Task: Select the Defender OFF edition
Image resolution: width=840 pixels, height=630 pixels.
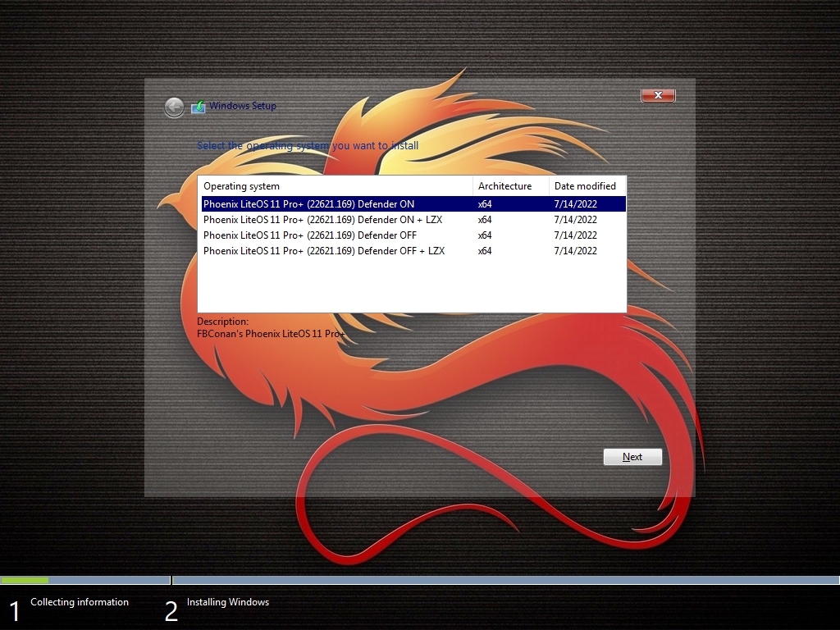Action: point(413,235)
